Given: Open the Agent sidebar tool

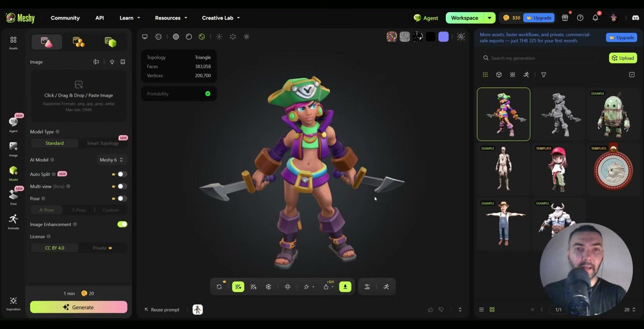Looking at the screenshot, I should [x=13, y=124].
